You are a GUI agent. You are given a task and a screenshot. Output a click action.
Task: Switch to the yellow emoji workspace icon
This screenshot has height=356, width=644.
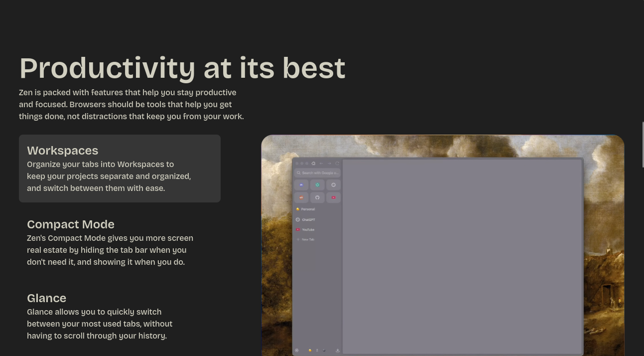click(x=310, y=351)
